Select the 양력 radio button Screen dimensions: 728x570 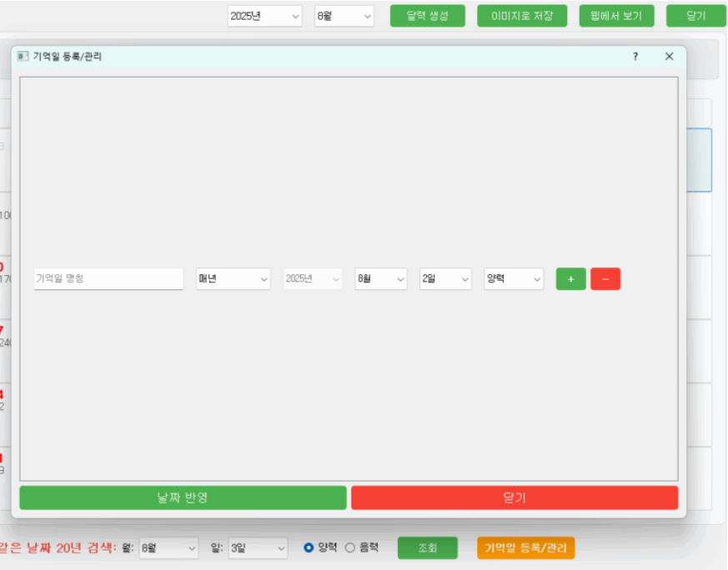(309, 547)
